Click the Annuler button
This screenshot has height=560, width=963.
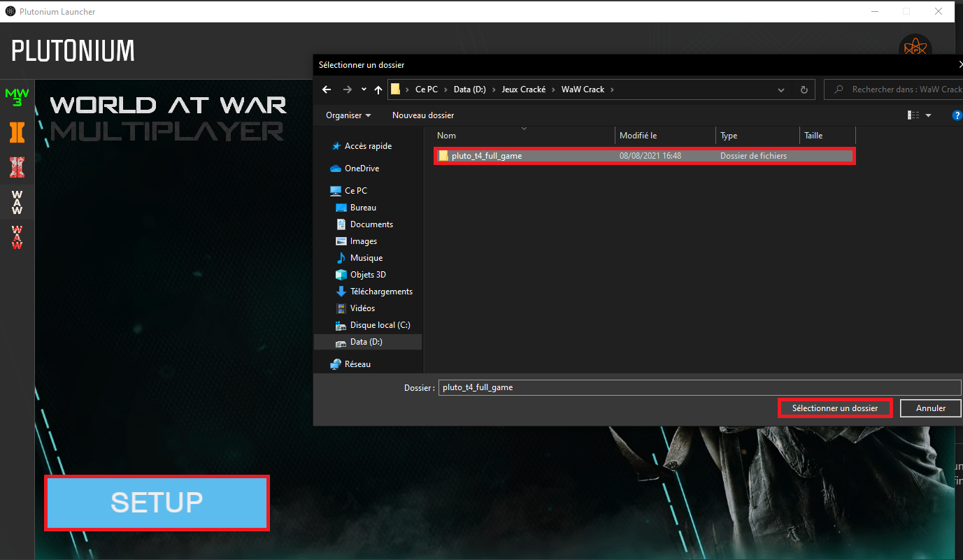click(931, 408)
